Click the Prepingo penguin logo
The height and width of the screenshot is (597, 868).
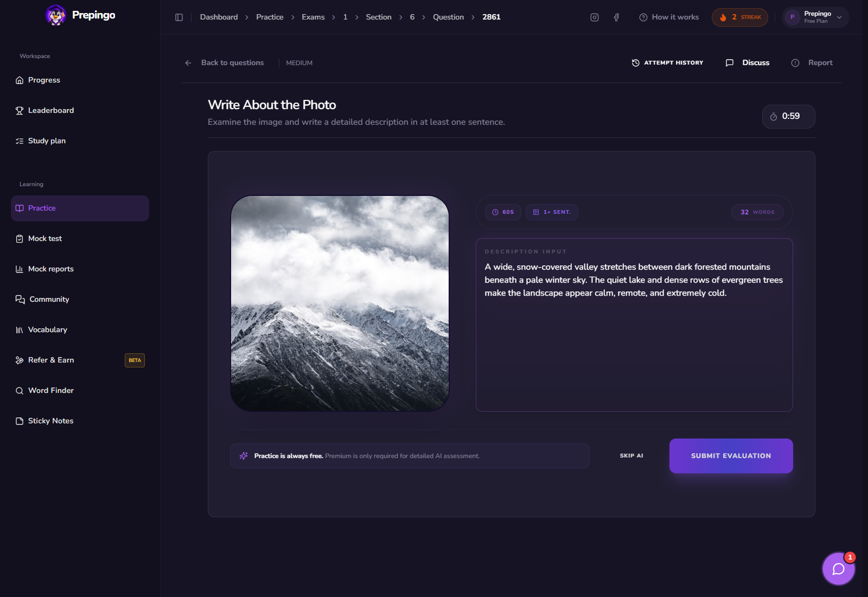pyautogui.click(x=55, y=15)
